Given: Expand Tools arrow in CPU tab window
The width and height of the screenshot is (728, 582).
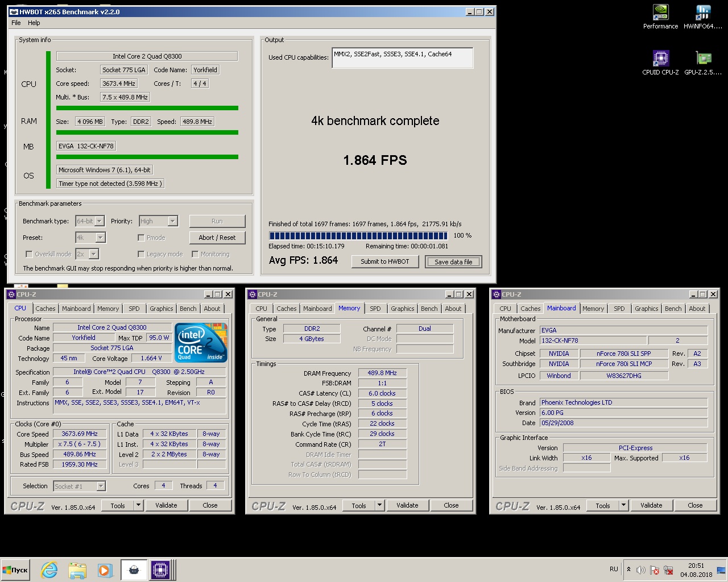Looking at the screenshot, I should (x=138, y=505).
